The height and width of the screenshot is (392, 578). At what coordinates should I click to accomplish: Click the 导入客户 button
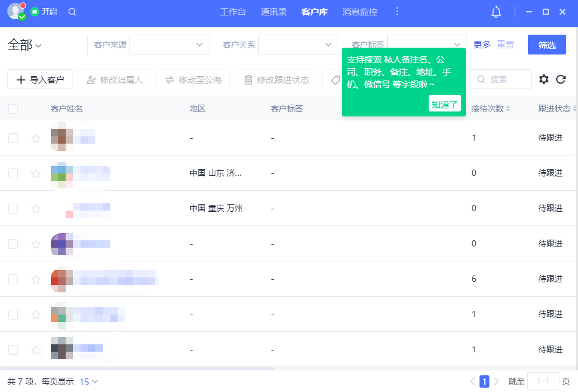39,79
